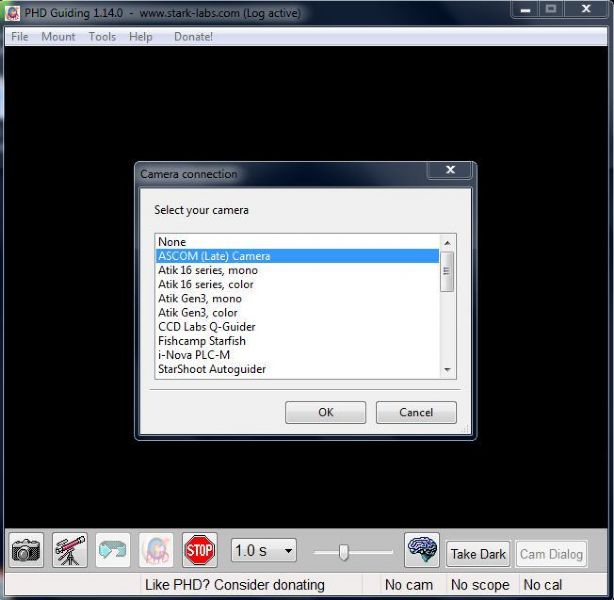The image size is (614, 600).
Task: Open the Tools menu
Action: tap(102, 37)
